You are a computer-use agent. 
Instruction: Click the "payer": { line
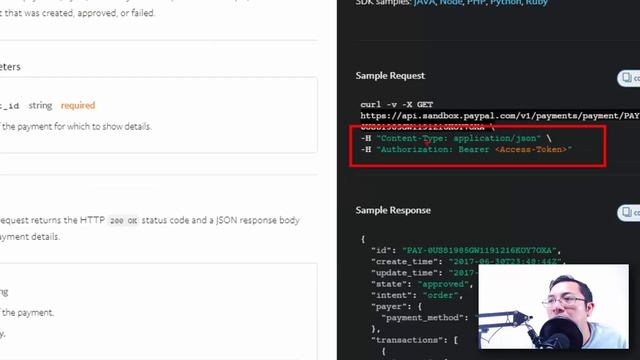pos(396,307)
